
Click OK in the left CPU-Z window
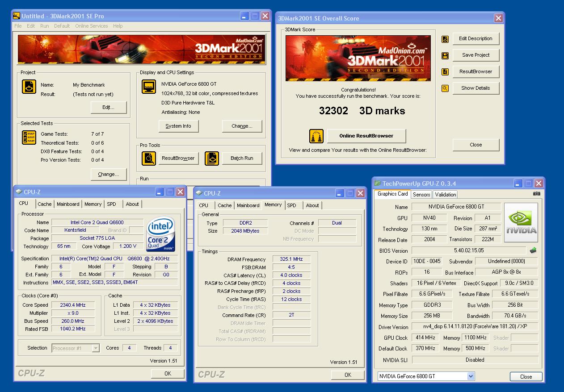(168, 374)
